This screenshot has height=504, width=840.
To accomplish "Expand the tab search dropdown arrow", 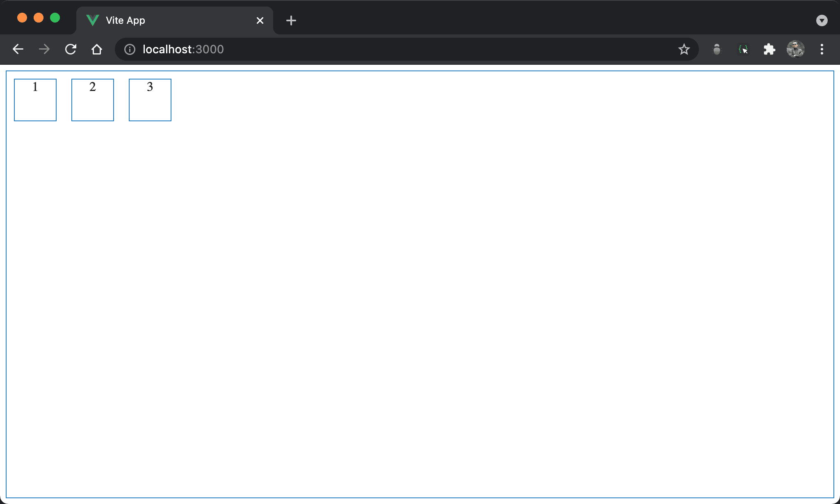I will coord(822,20).
